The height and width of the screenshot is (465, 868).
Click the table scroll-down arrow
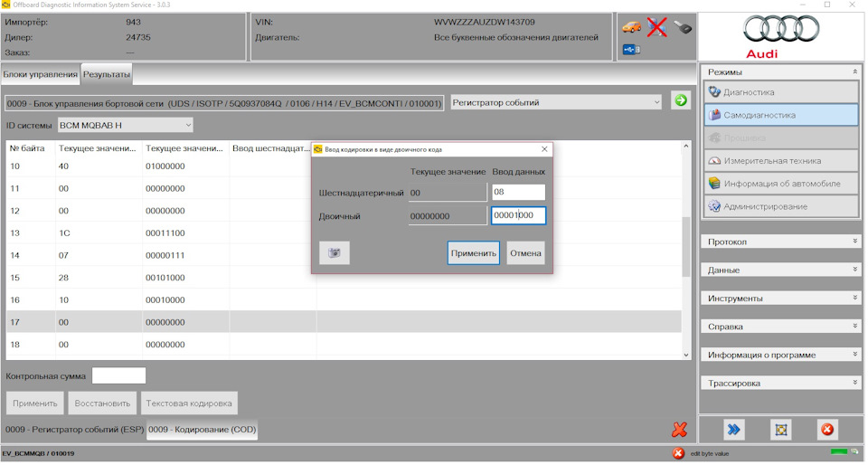(x=686, y=356)
